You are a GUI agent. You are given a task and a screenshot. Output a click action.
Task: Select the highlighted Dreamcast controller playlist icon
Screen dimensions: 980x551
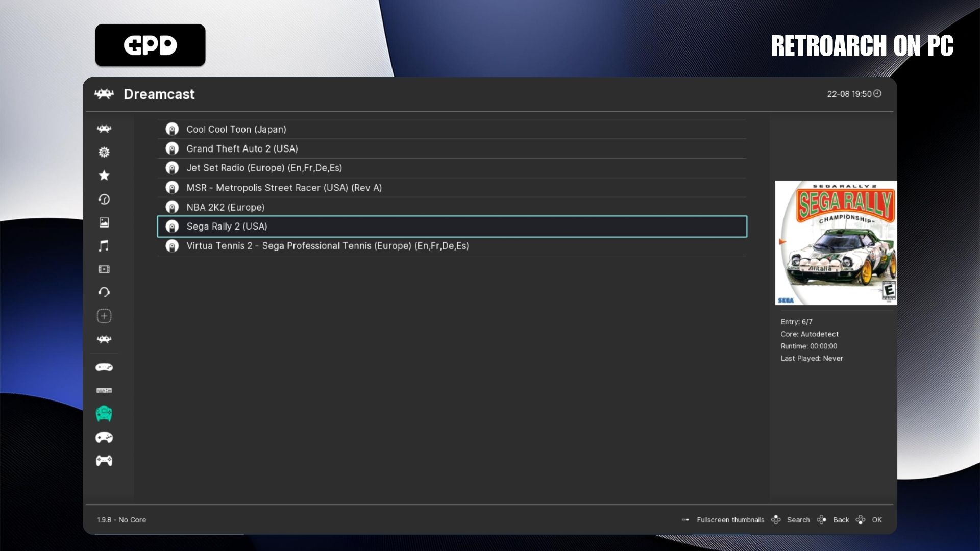point(104,414)
